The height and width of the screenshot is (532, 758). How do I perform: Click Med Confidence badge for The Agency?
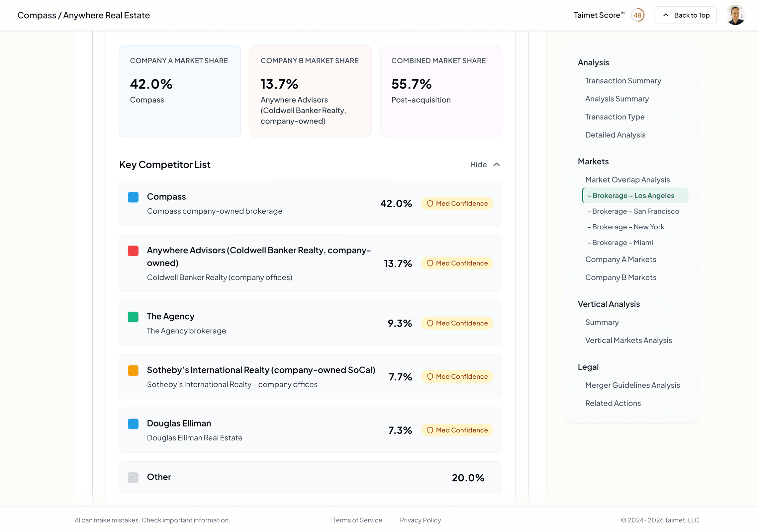[457, 323]
